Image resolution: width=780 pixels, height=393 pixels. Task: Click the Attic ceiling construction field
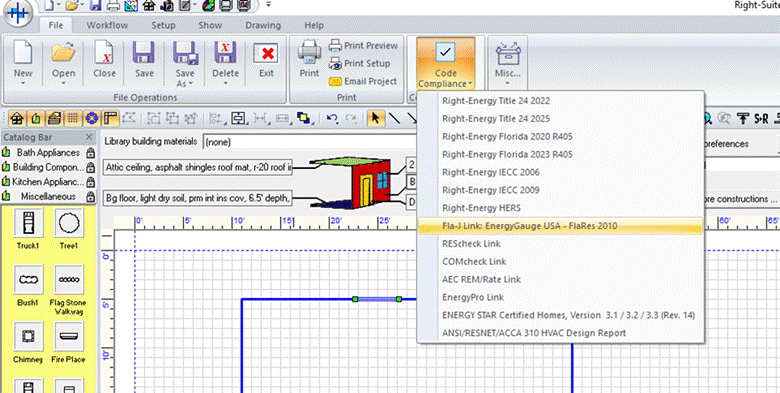198,168
